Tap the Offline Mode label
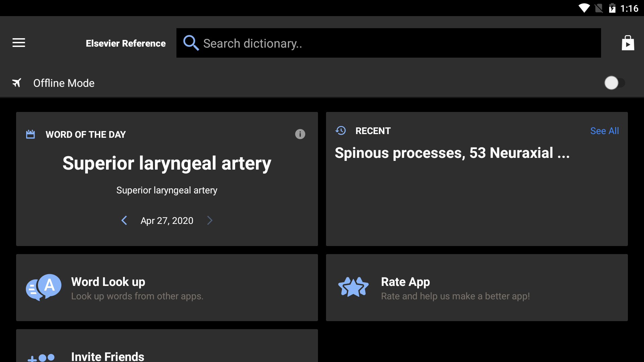The height and width of the screenshot is (362, 644). pos(64,83)
